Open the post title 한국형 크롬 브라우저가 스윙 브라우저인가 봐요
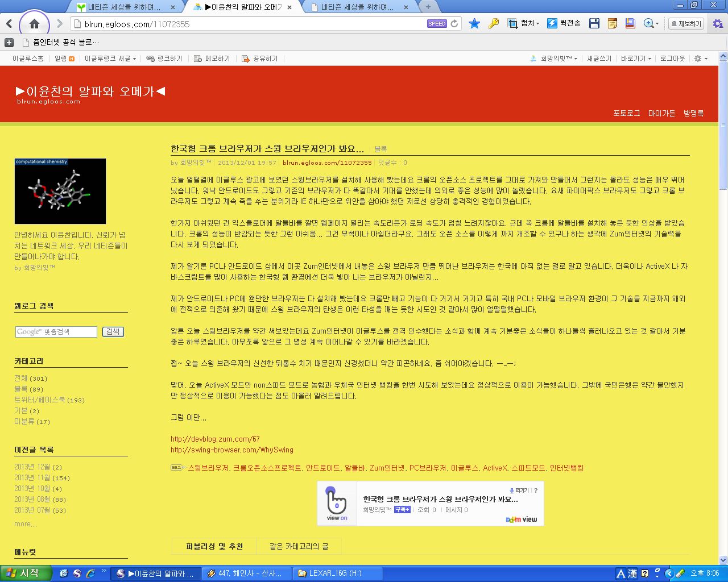Screen dimensions: 728x582 pyautogui.click(x=267, y=149)
